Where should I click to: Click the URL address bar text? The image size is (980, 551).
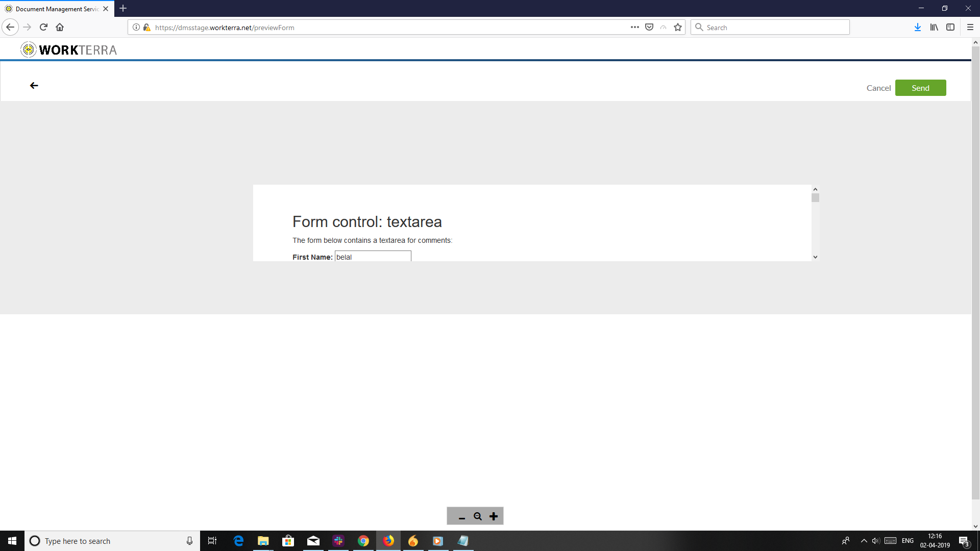(225, 28)
